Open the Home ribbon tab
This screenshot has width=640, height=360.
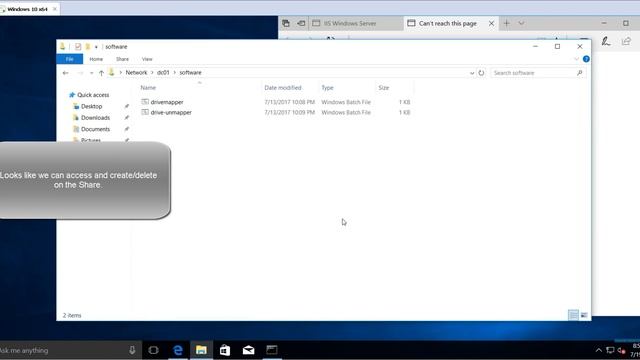pyautogui.click(x=96, y=59)
